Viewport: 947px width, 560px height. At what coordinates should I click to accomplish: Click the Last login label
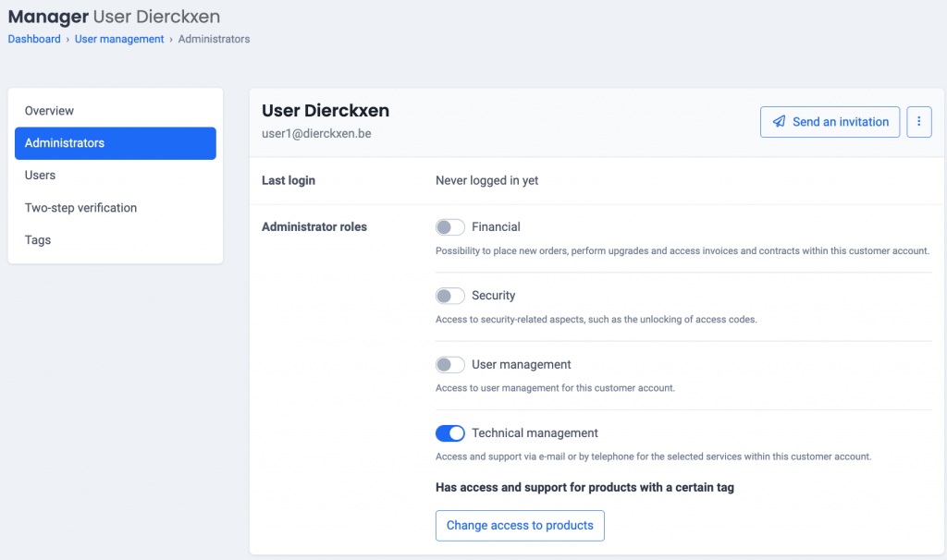point(289,180)
